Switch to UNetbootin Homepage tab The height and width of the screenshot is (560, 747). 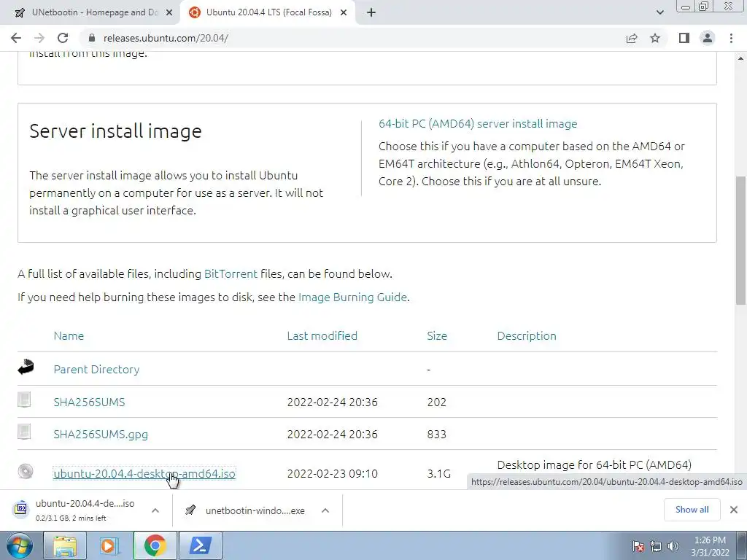pyautogui.click(x=90, y=13)
